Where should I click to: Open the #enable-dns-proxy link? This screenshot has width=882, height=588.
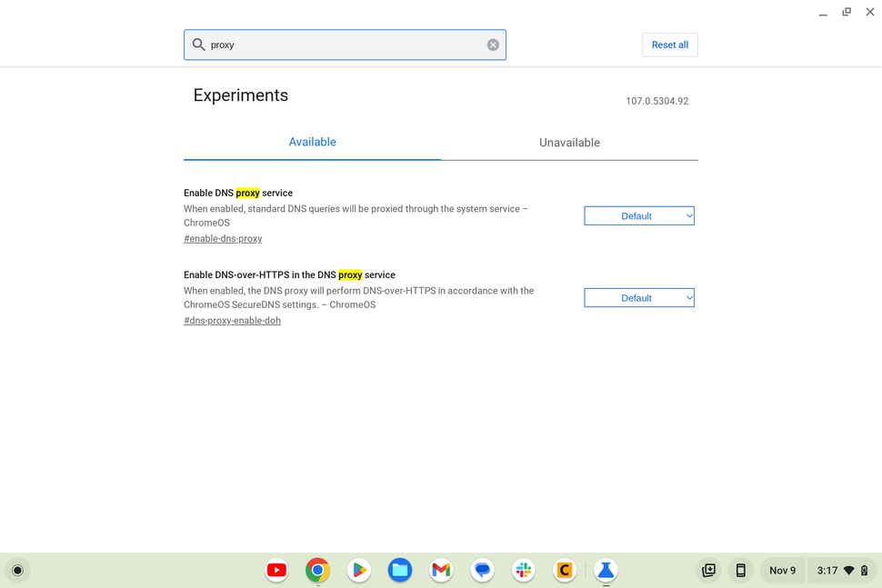pos(223,238)
